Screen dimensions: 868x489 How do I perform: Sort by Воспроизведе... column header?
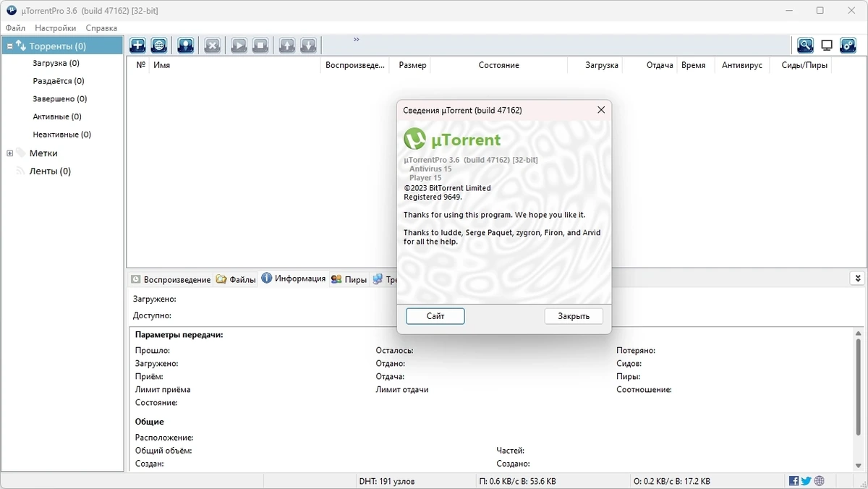[354, 65]
